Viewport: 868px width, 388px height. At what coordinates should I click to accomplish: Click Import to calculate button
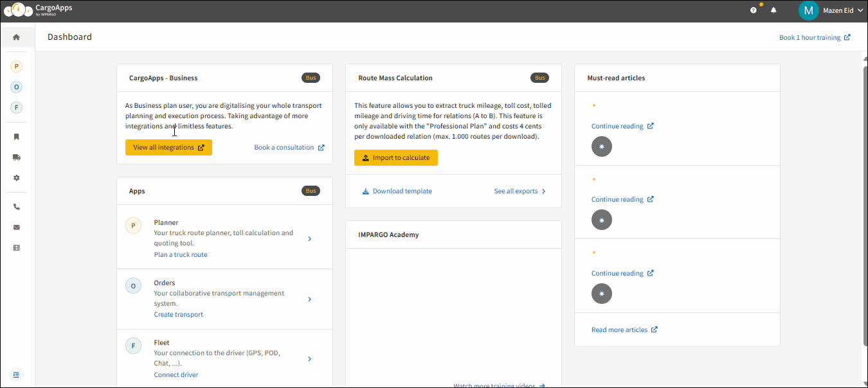click(396, 157)
